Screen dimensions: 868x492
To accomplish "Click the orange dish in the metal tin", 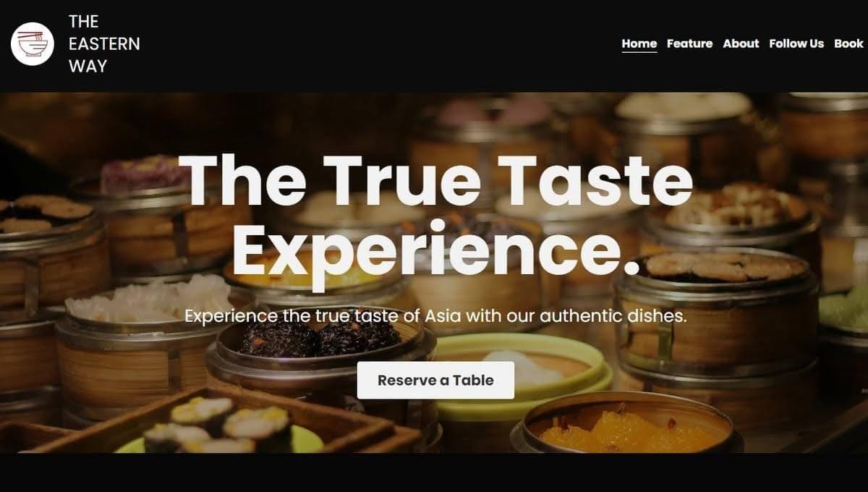I will tap(626, 430).
